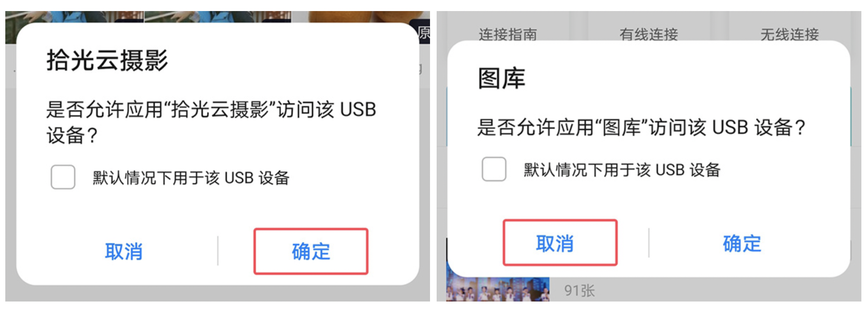Switch to the 连接指南 tab
Viewport: 868px width, 313px height.
point(508,34)
